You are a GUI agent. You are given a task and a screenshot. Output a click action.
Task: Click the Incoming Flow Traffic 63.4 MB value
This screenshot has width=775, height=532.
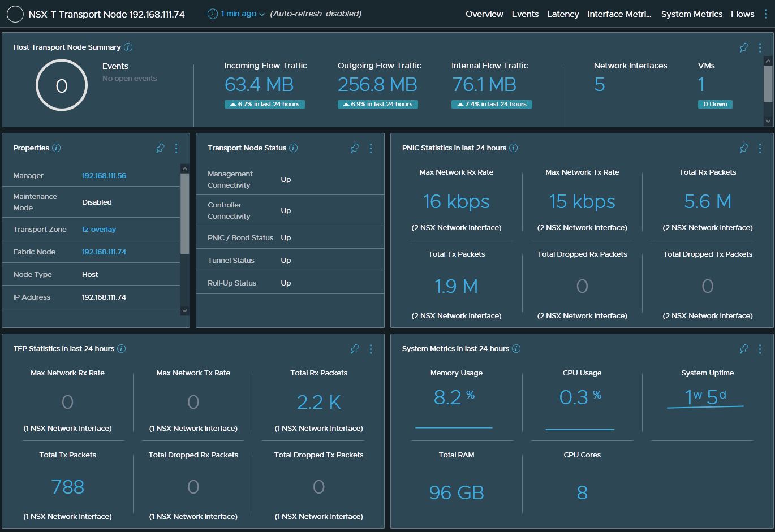click(259, 85)
